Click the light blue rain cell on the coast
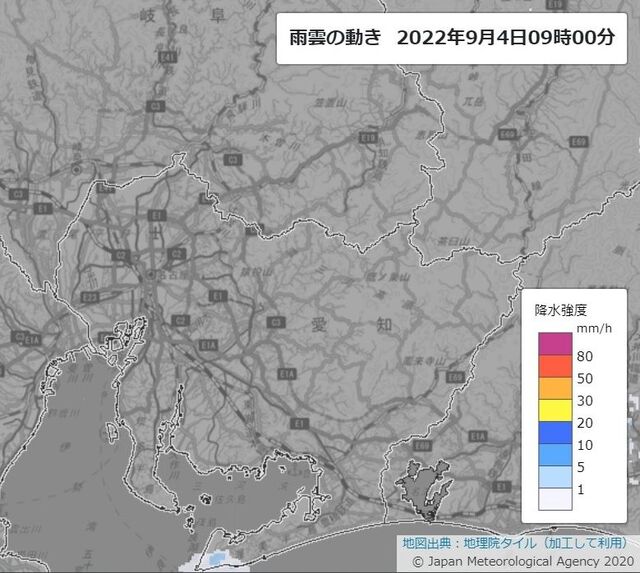The width and height of the screenshot is (640, 573). [x=217, y=557]
